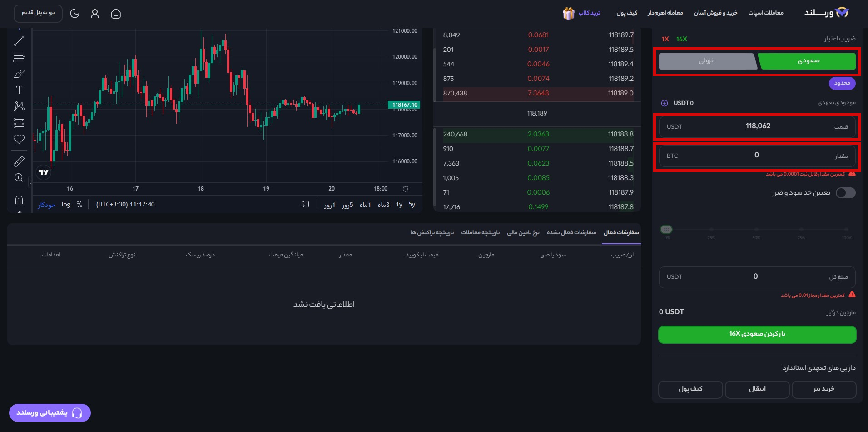Click برو به پنل قدیم button
The width and height of the screenshot is (868, 432).
[38, 14]
